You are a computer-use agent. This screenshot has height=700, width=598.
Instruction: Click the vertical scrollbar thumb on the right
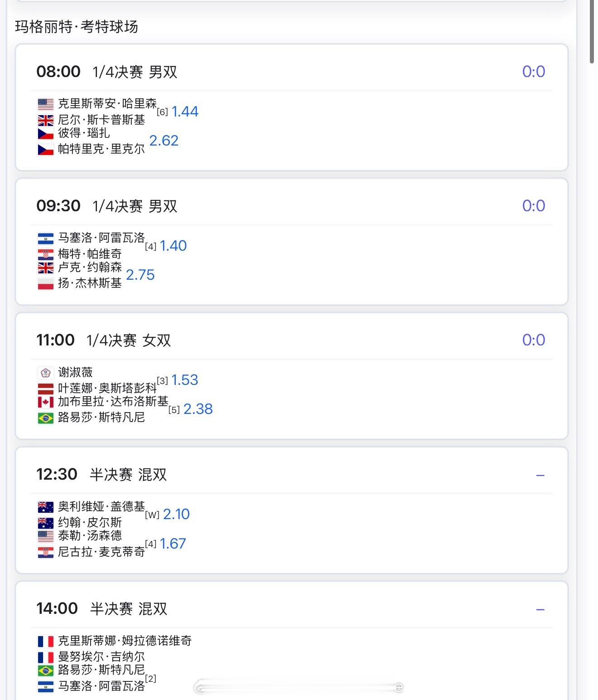[592, 32]
